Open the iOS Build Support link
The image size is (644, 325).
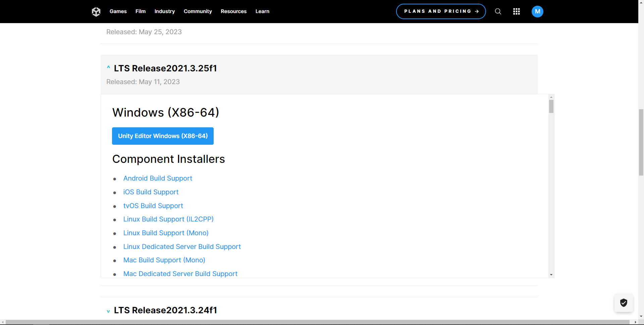(x=151, y=192)
